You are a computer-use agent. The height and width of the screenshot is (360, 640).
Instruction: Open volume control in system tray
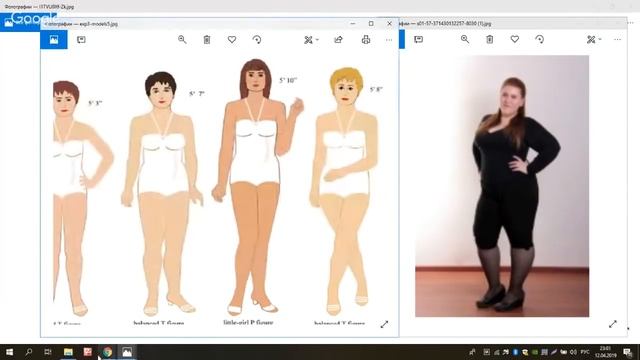573,352
